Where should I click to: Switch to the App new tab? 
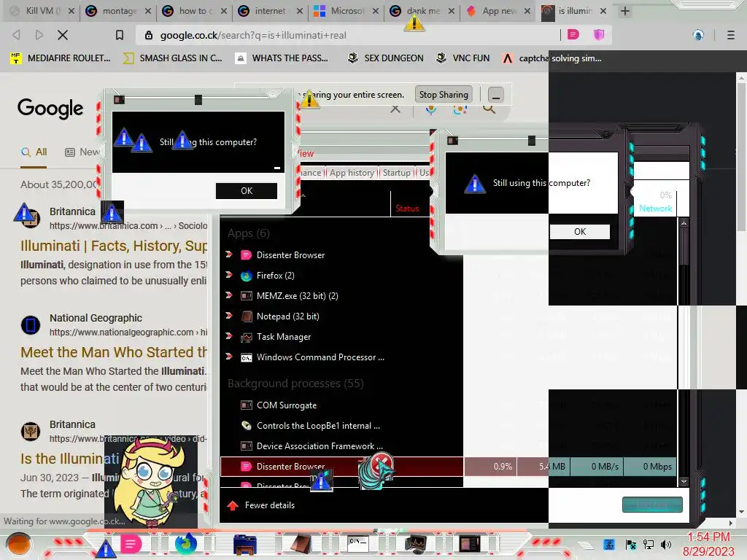pyautogui.click(x=498, y=11)
